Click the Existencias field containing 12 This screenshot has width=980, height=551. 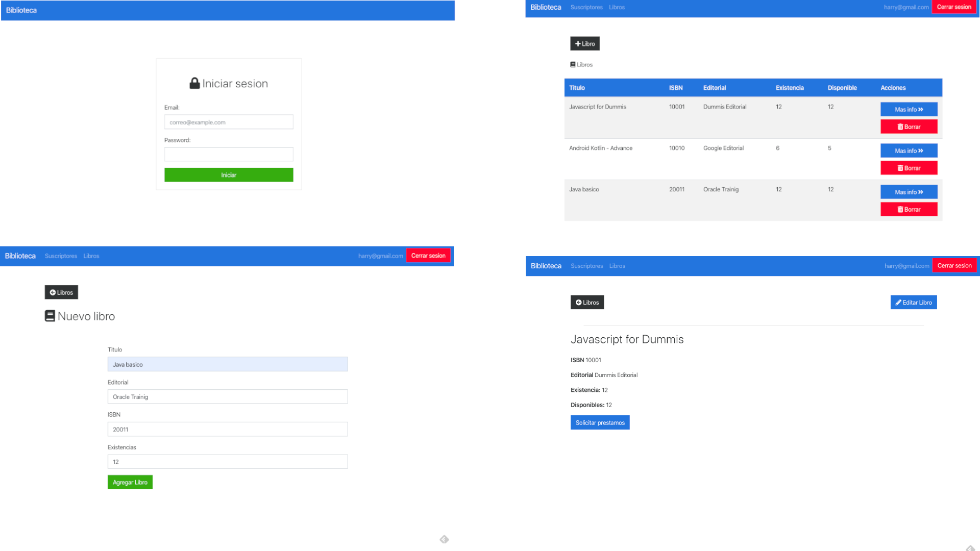pyautogui.click(x=228, y=462)
